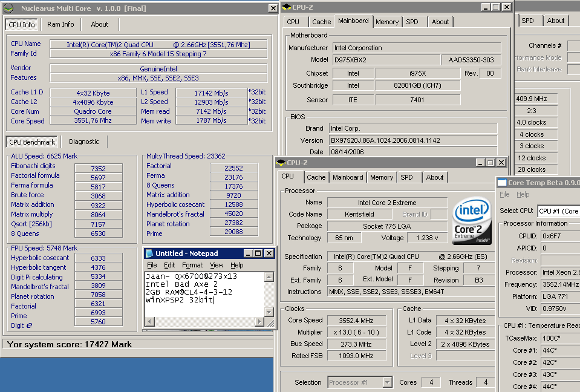Click the '45020' Mandelbrot's fractal multithread score

[x=234, y=214]
